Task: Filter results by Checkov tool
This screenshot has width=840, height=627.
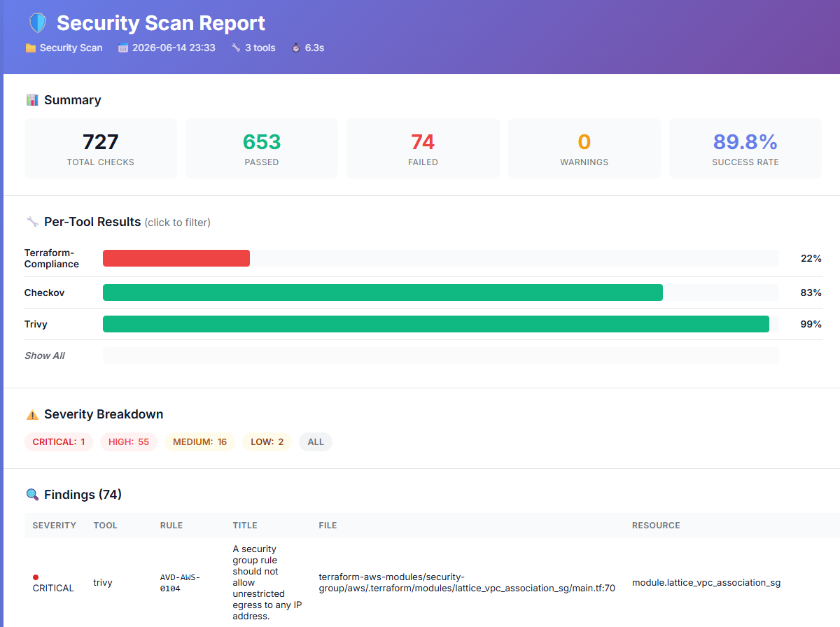Action: (x=44, y=293)
